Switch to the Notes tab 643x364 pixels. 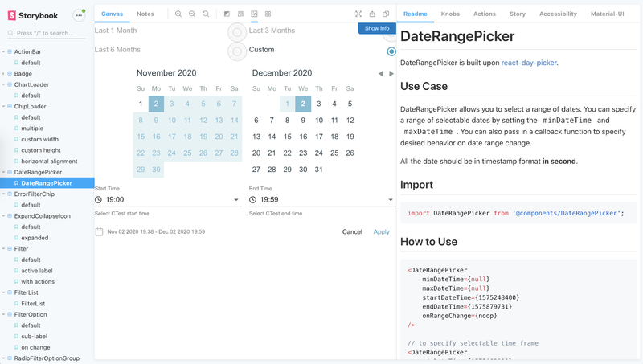(145, 14)
